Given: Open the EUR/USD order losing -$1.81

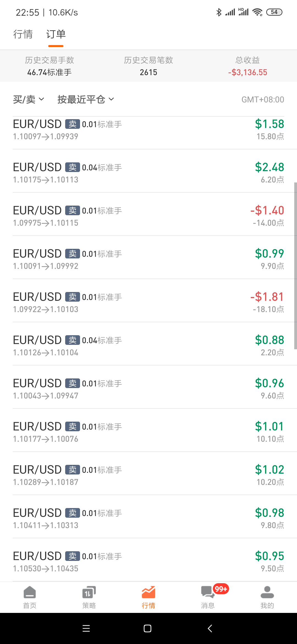Looking at the screenshot, I should 148,303.
